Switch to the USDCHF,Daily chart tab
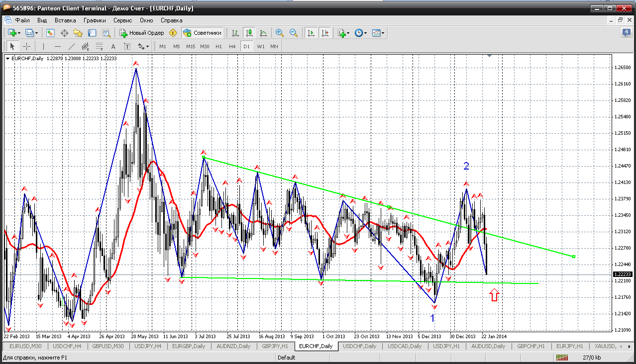The width and height of the screenshot is (636, 364). click(x=359, y=346)
